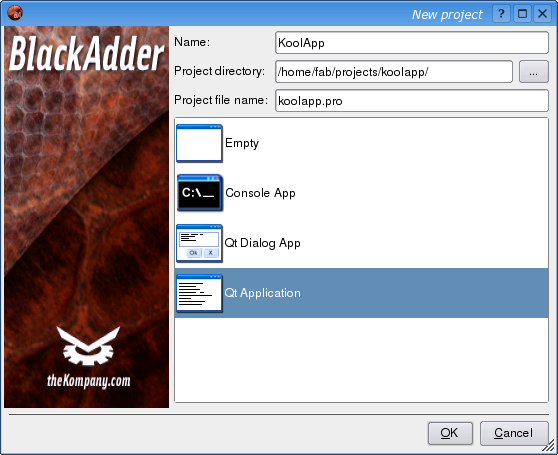Edit the Project directory path field

[394, 72]
